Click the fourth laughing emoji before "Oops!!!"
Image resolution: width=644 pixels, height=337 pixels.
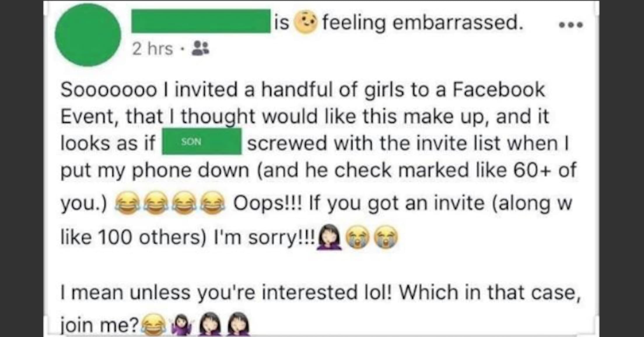[x=213, y=203]
